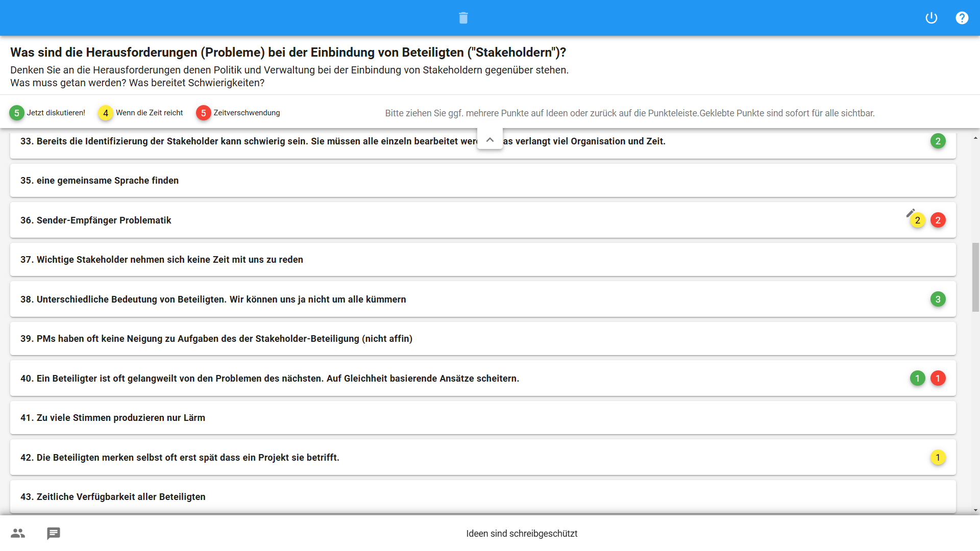Click the question heading about Herausforderungen

[x=288, y=53]
